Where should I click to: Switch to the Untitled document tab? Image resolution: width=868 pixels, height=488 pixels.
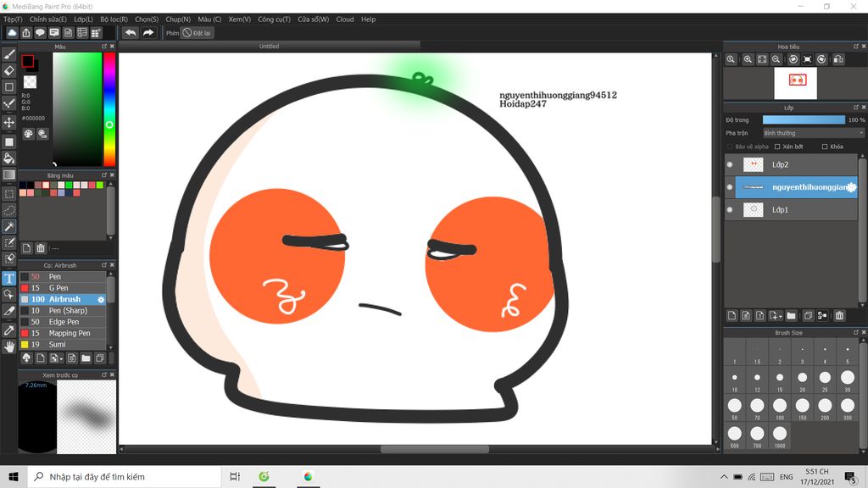click(x=269, y=47)
